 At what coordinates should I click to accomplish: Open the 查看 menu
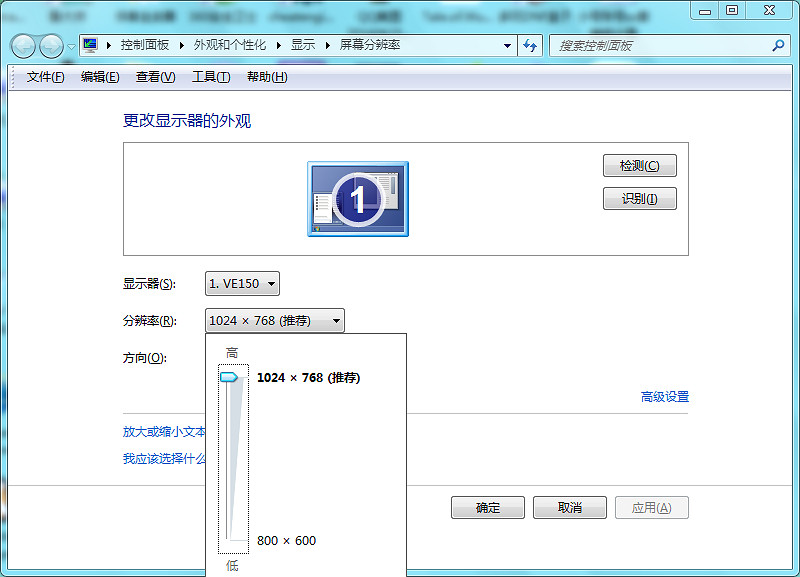(x=154, y=76)
